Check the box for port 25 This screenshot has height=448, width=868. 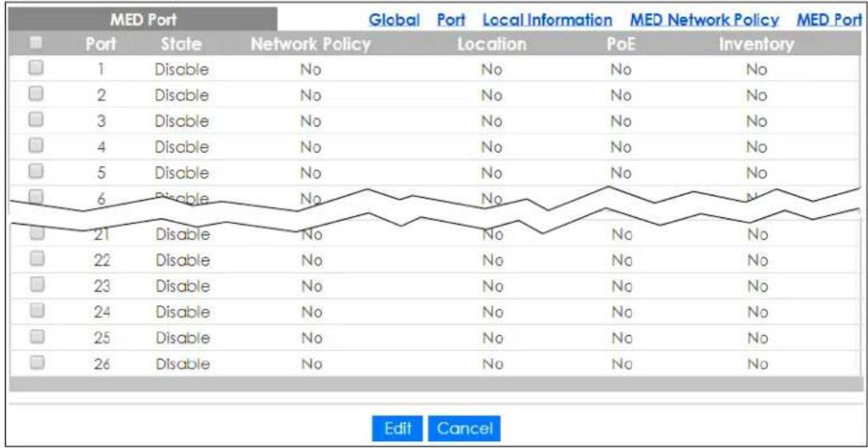click(36, 337)
